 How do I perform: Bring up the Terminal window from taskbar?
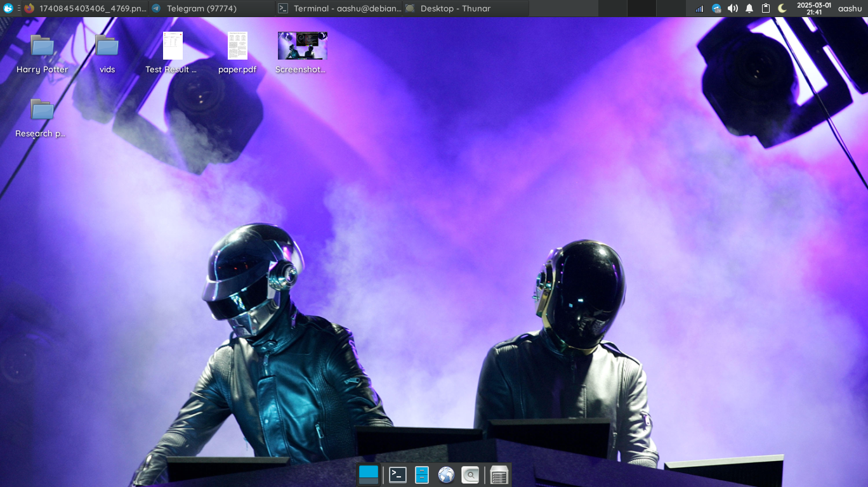339,9
